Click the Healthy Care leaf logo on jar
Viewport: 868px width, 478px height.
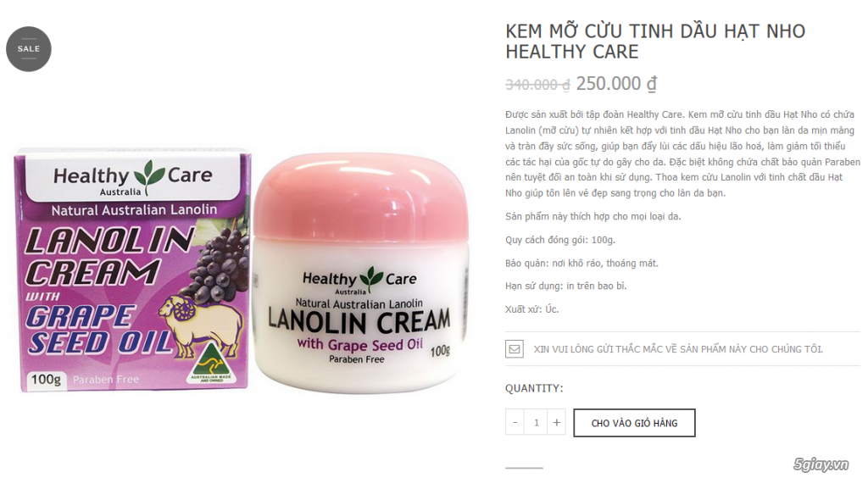(x=371, y=276)
